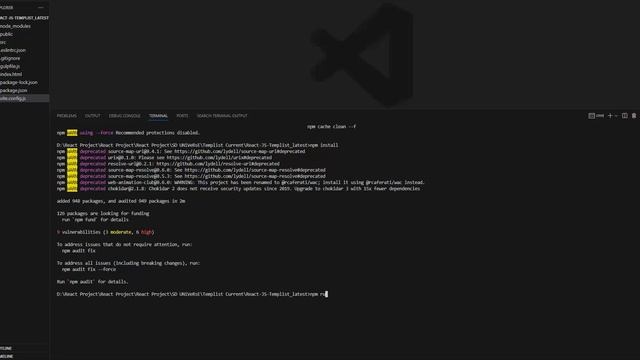This screenshot has height=360, width=640.
Task: Open the lydell/urix deprecated link
Action: (219, 158)
